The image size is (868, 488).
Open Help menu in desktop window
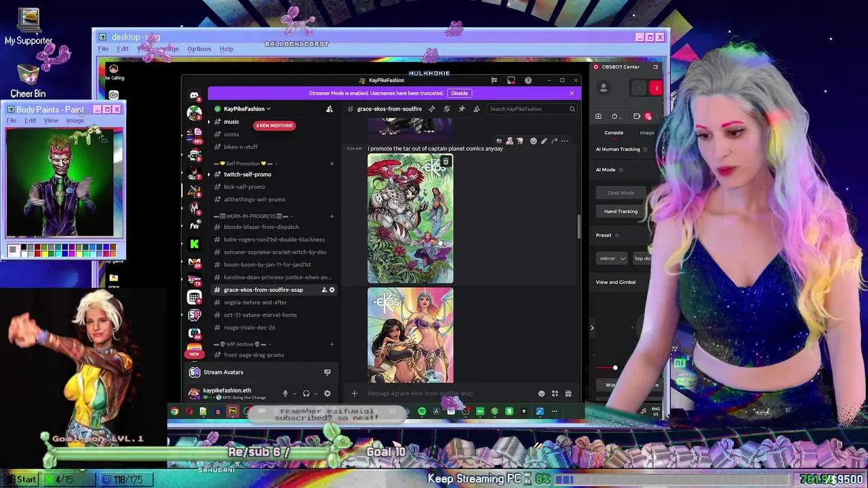(226, 49)
